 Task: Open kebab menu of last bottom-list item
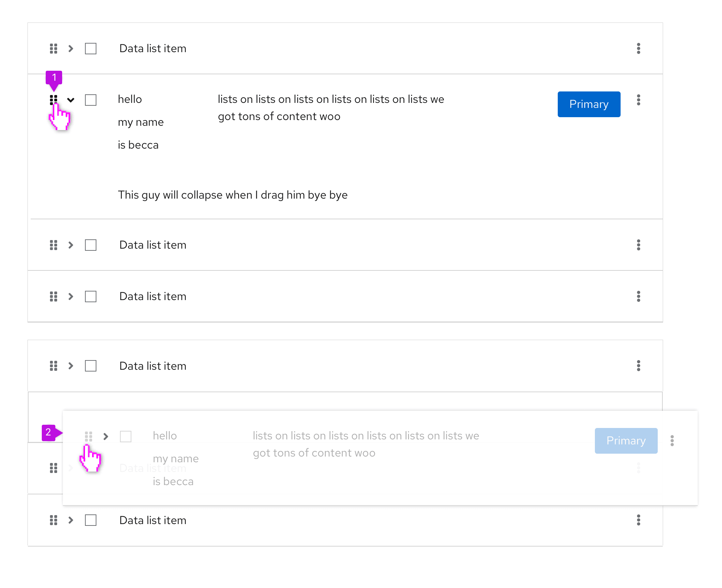638,520
